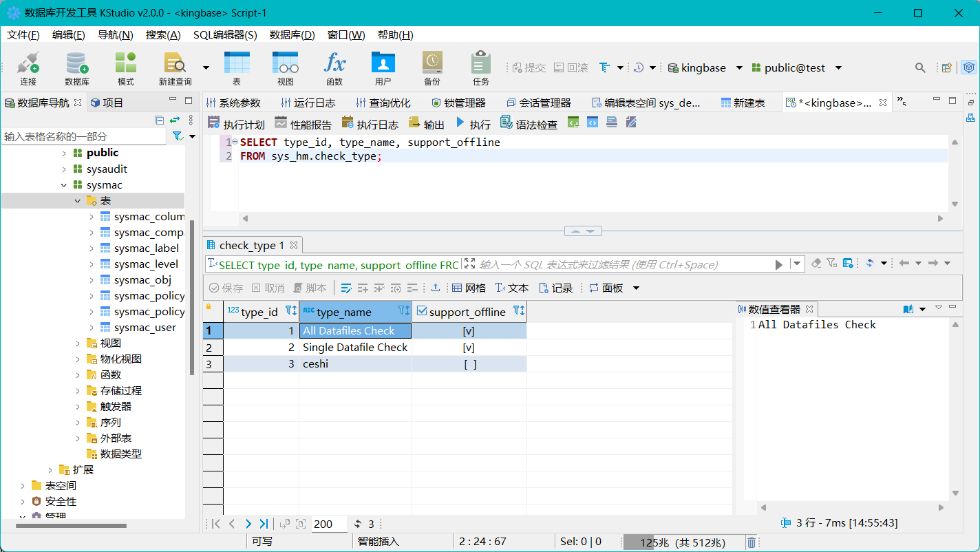
Task: Click the navigator horizontal scrollbar thumb
Action: click(71, 526)
